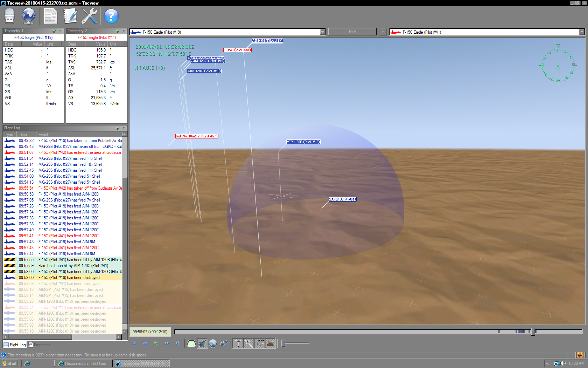Click the Telemetry 2 F-15C Eagle Pilot #41 header
588x368 pixels.
click(97, 38)
